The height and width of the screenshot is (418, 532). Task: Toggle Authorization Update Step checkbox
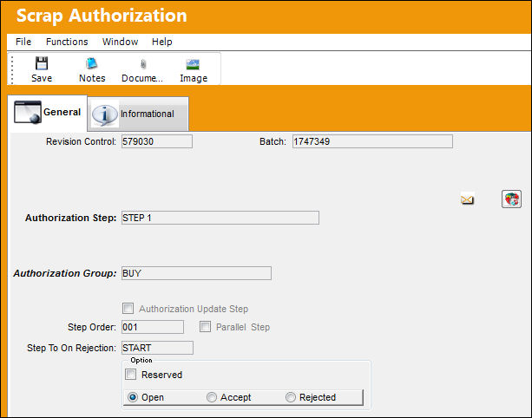(x=128, y=309)
